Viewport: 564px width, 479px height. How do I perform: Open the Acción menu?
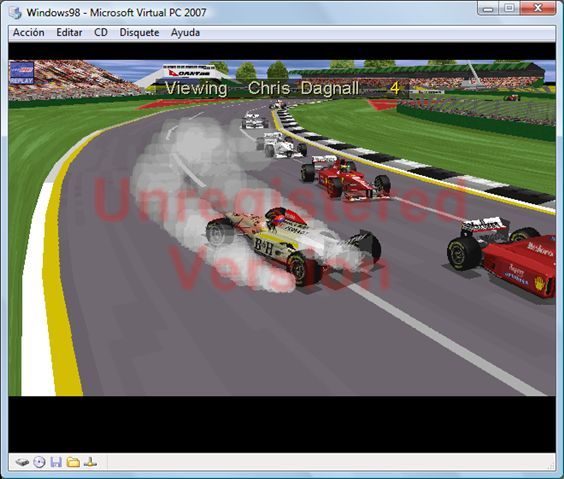[29, 32]
